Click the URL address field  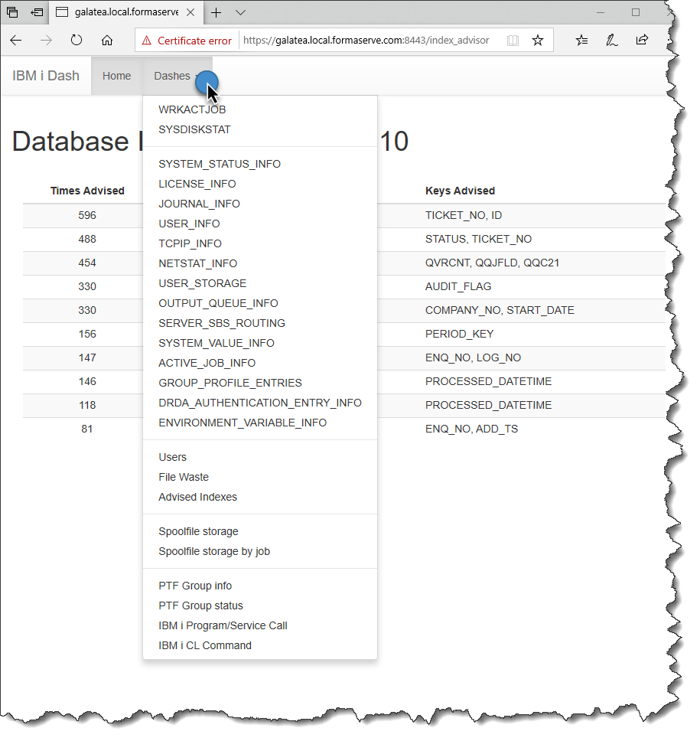pos(367,41)
